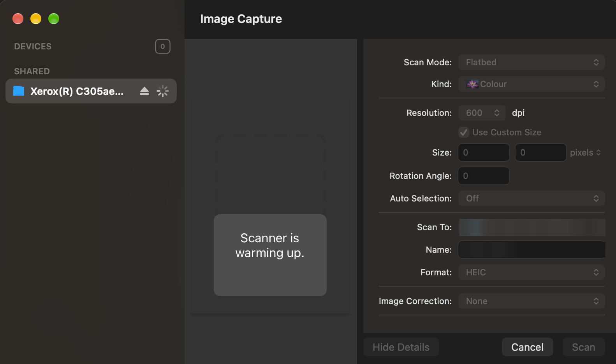Click the DEVICES section header
Image resolution: width=616 pixels, height=364 pixels.
[x=33, y=46]
